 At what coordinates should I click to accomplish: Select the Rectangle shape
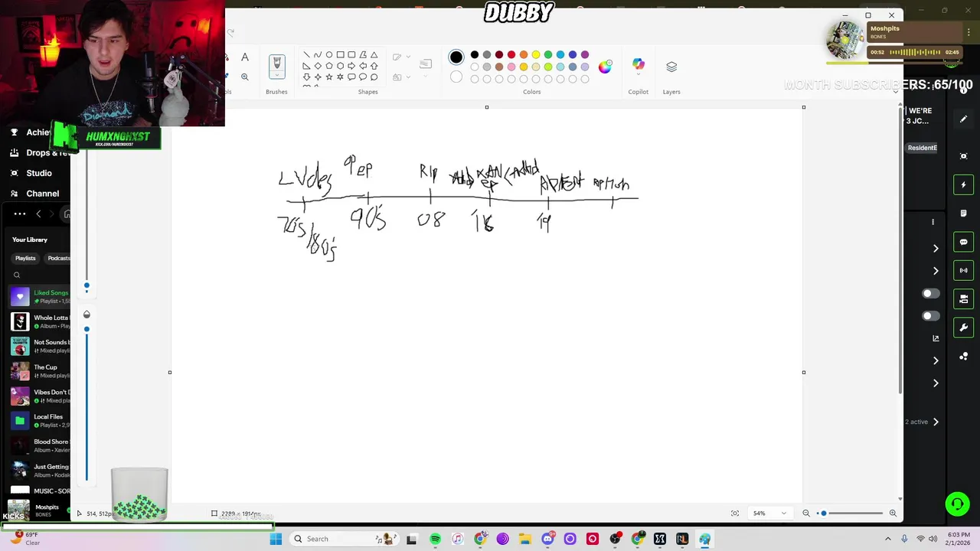[x=341, y=55]
